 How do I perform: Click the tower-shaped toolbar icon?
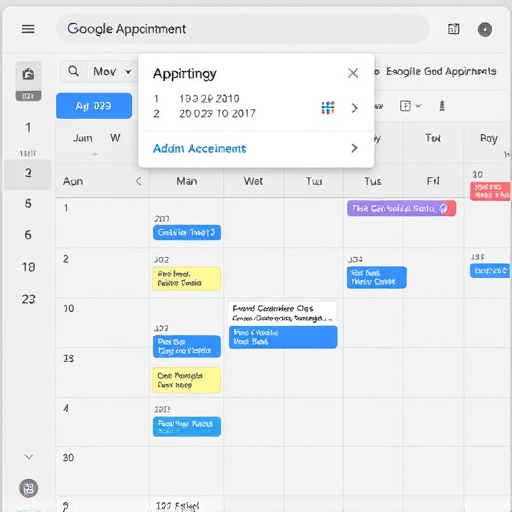click(x=442, y=106)
